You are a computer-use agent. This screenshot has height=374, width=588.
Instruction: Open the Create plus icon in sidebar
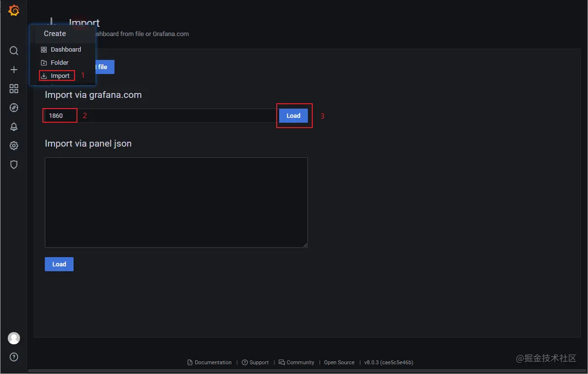point(14,70)
